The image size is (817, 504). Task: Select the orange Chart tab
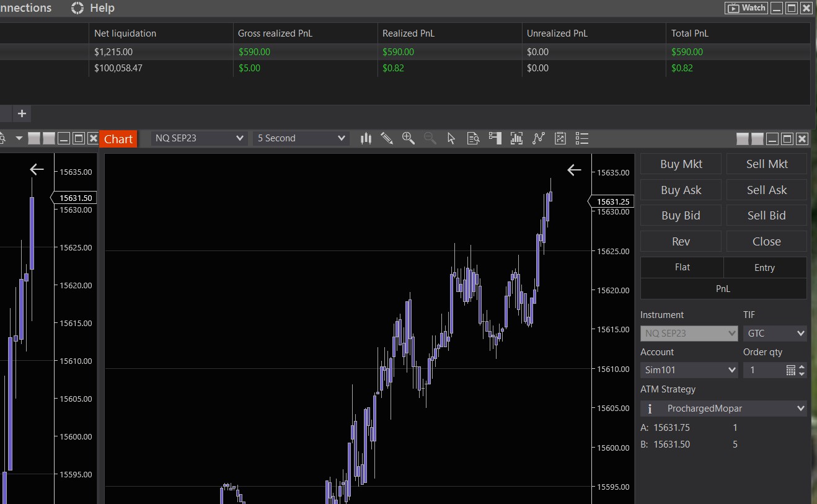click(118, 139)
